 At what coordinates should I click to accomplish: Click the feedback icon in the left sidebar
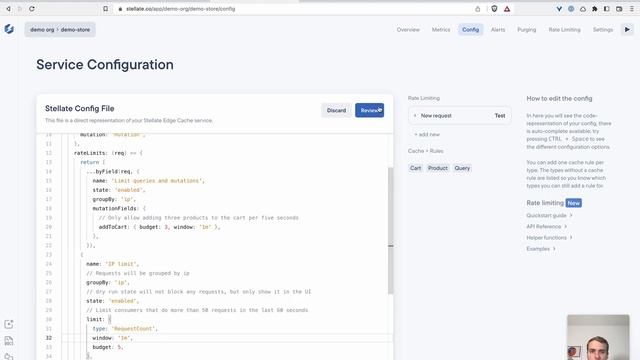tap(9, 324)
